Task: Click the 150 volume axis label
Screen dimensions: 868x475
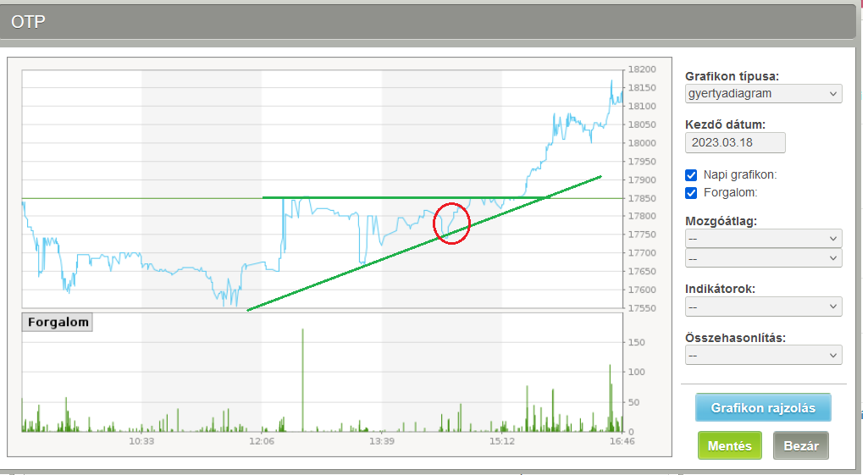Action: (634, 342)
